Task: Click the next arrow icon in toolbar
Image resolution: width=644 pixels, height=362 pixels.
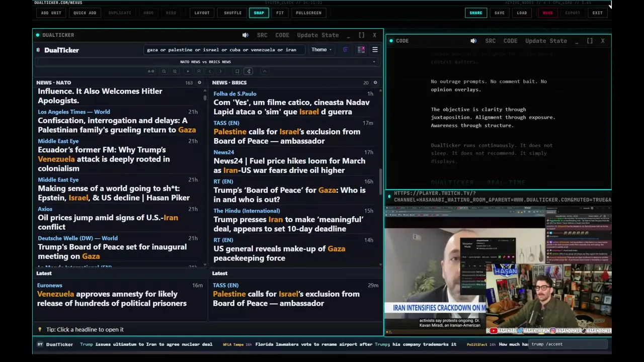Action: pos(220,71)
